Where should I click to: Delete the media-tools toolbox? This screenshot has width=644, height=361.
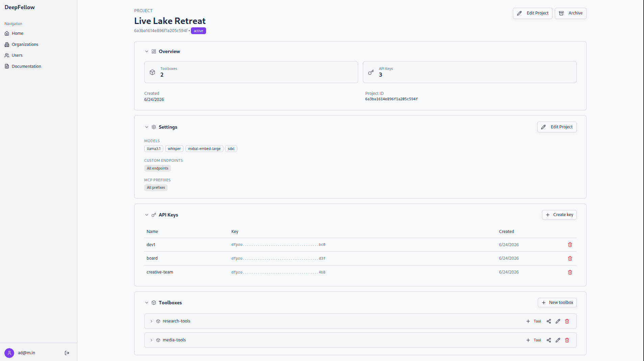tap(567, 340)
